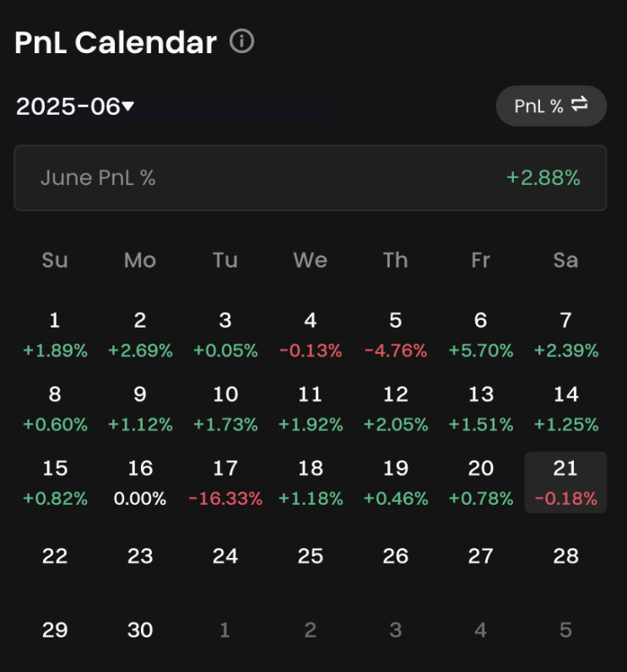Click day 22 in the calendar
This screenshot has width=627, height=672.
[55, 555]
